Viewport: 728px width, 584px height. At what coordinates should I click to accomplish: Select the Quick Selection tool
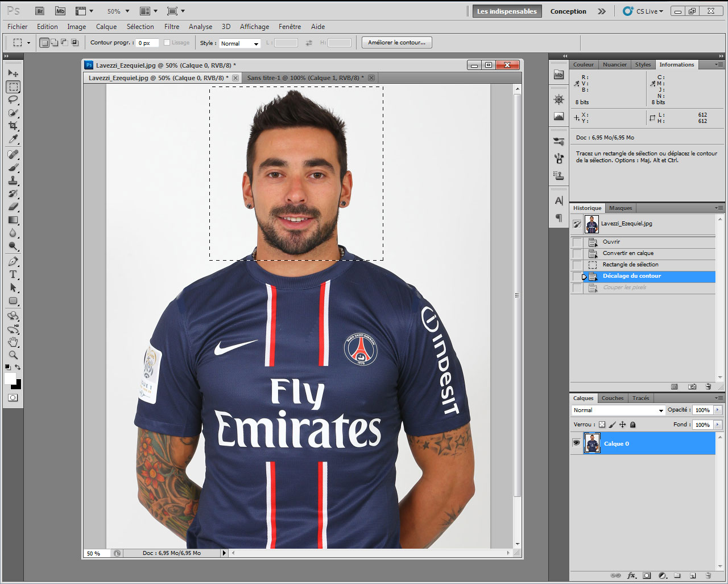pos(13,113)
